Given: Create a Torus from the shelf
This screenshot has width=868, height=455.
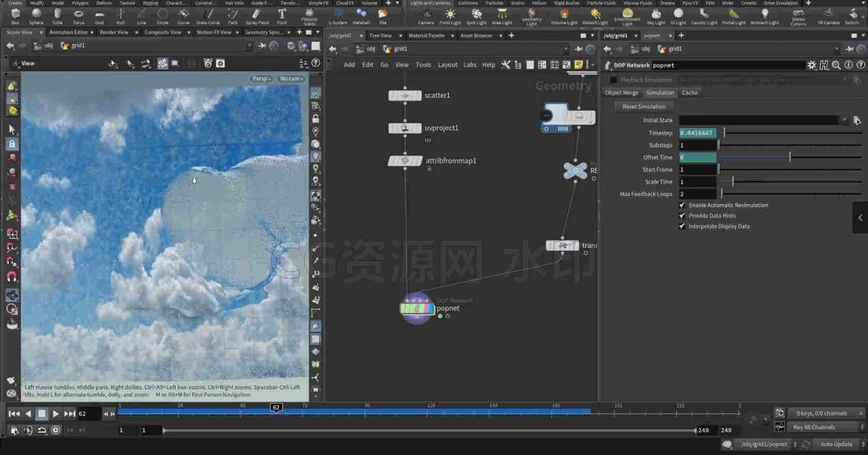Looking at the screenshot, I should click(79, 16).
